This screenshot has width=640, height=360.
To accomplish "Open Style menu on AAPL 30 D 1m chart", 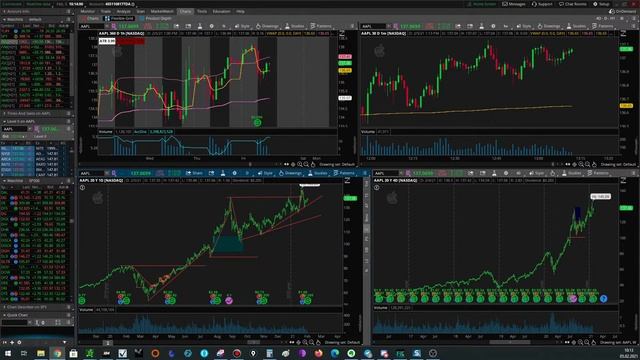I will (x=524, y=26).
